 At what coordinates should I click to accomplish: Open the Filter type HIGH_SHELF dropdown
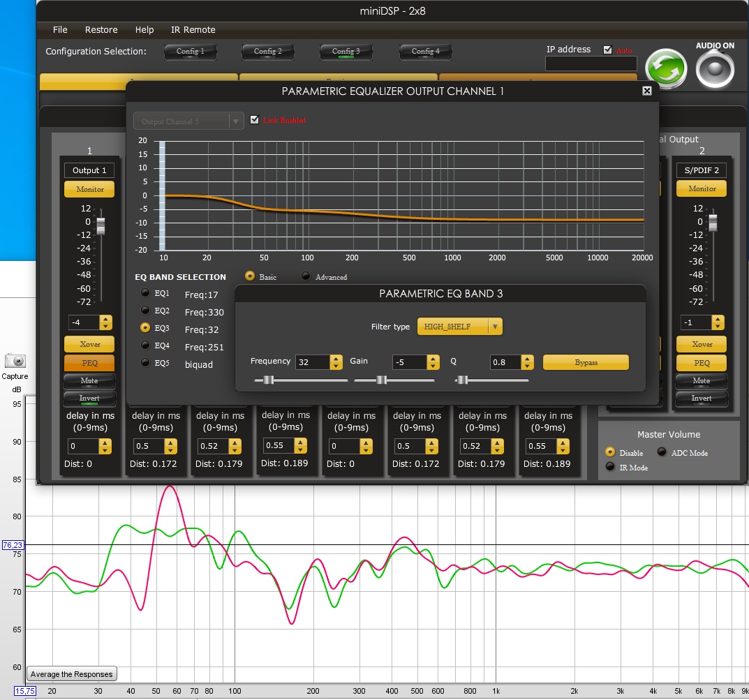point(459,327)
